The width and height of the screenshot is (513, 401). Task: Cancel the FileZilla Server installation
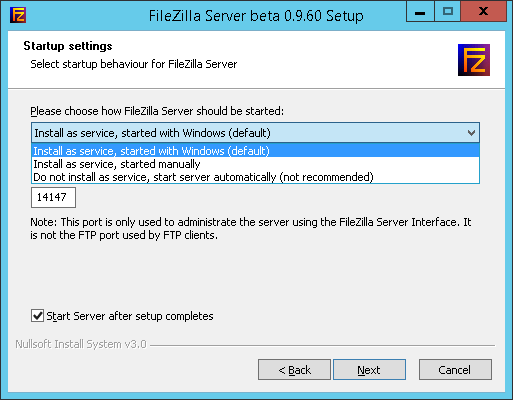click(455, 370)
